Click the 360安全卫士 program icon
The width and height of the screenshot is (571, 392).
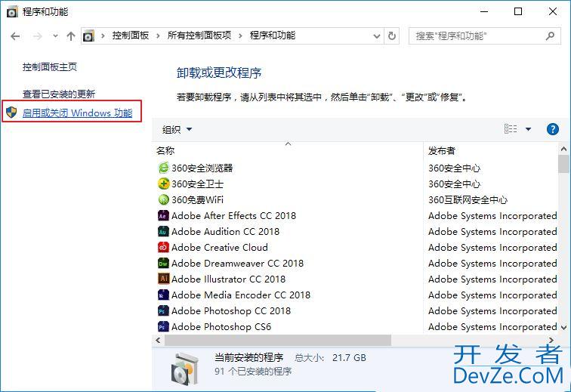(163, 184)
